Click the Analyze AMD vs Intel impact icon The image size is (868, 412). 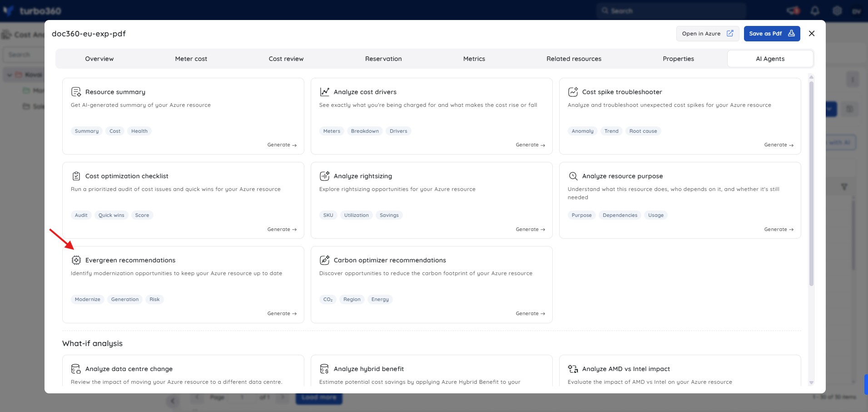point(573,369)
